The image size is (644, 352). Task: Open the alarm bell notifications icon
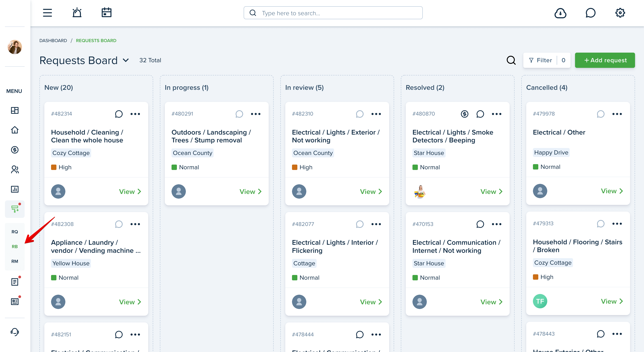click(77, 13)
